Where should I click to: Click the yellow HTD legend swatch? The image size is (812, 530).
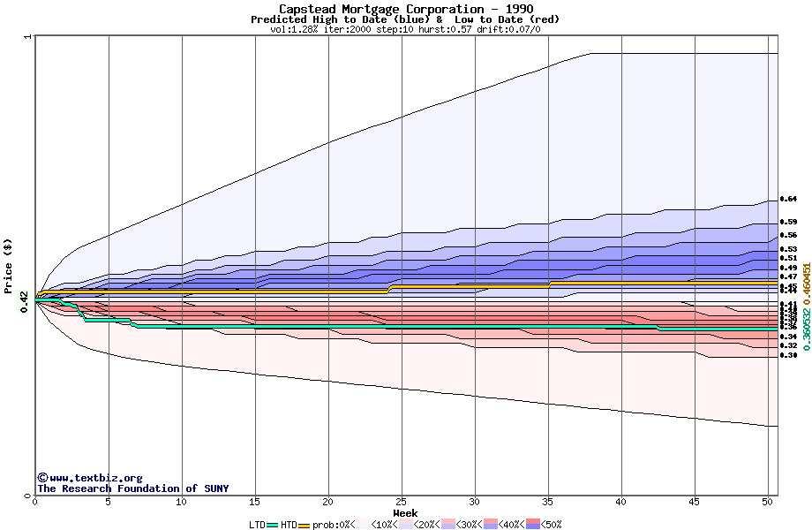304,526
